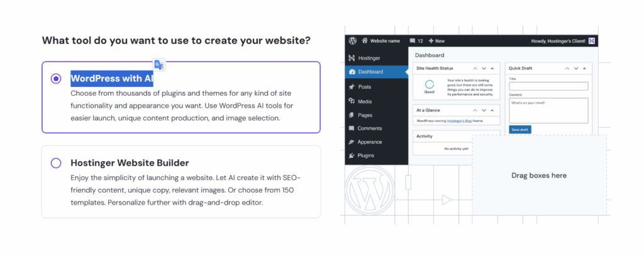Click the home icon beside Website name
Screen dimensions: 644x255
click(364, 41)
